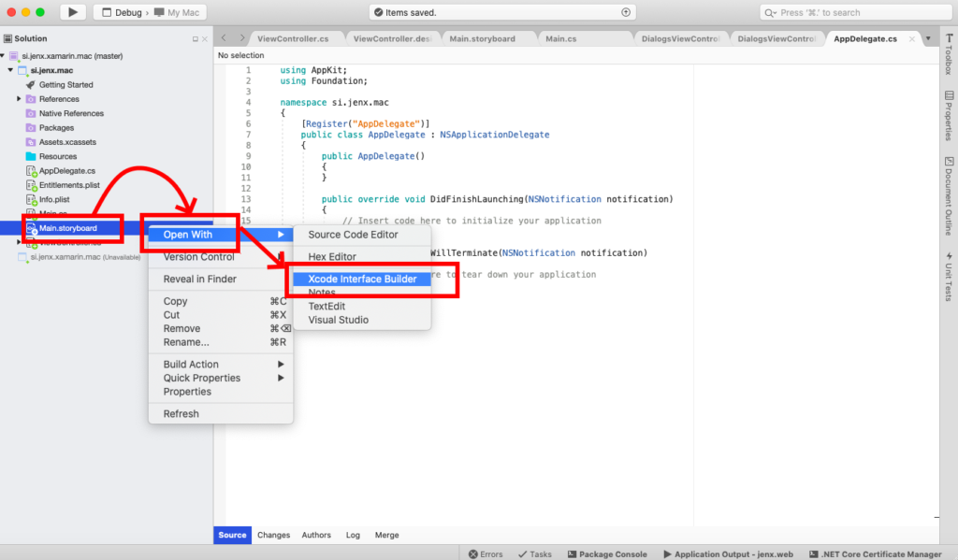
Task: Open the tab overflow dropdown arrow
Action: pos(928,38)
